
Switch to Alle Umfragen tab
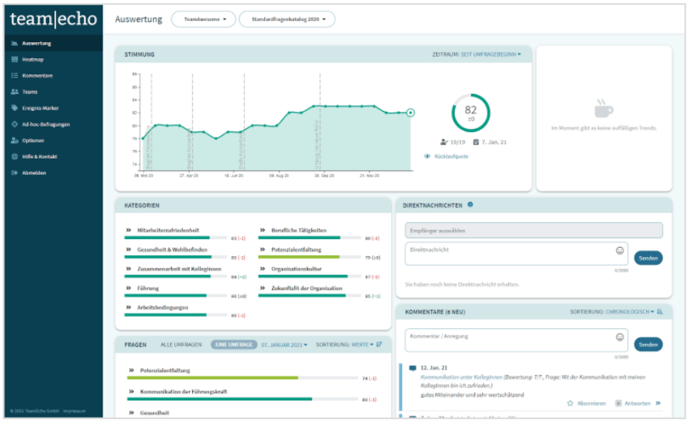pyautogui.click(x=181, y=345)
